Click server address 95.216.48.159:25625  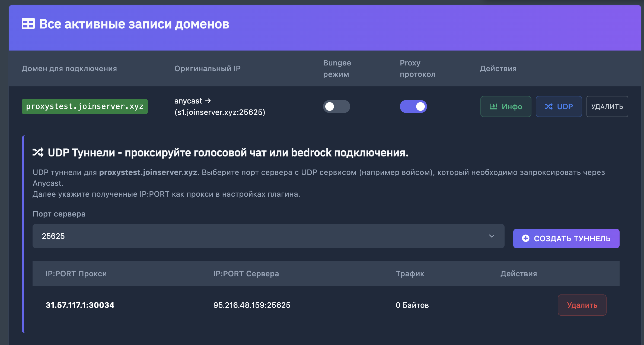(252, 305)
